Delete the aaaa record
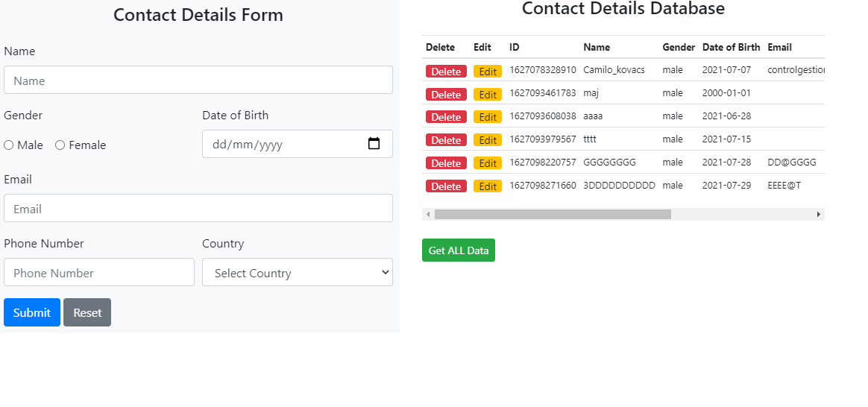The width and height of the screenshot is (868, 407). (x=446, y=117)
